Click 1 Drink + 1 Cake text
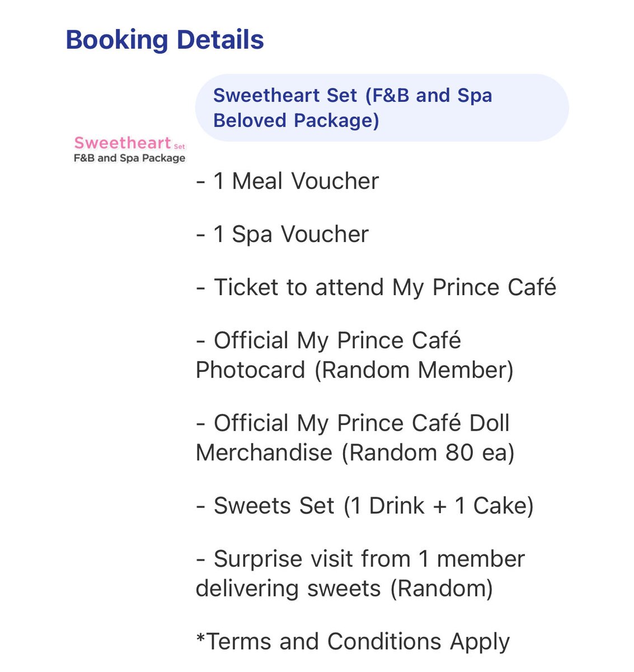Viewport: 634px width, 672px height. 439,506
